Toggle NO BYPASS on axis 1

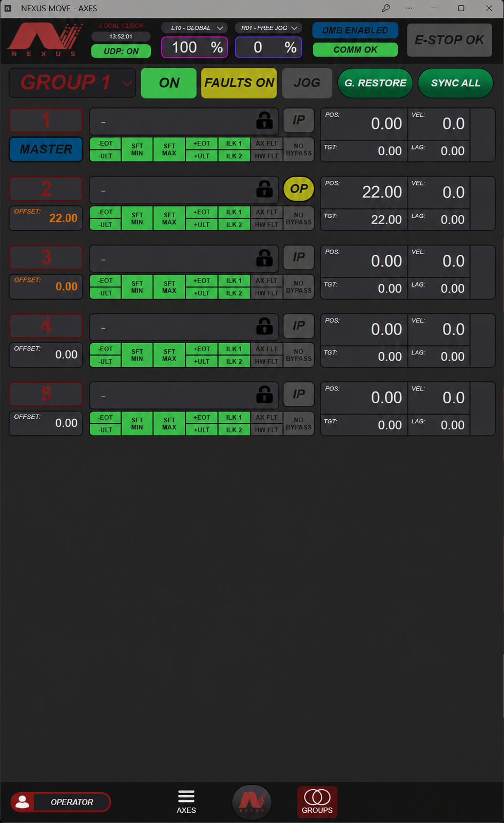(x=299, y=149)
